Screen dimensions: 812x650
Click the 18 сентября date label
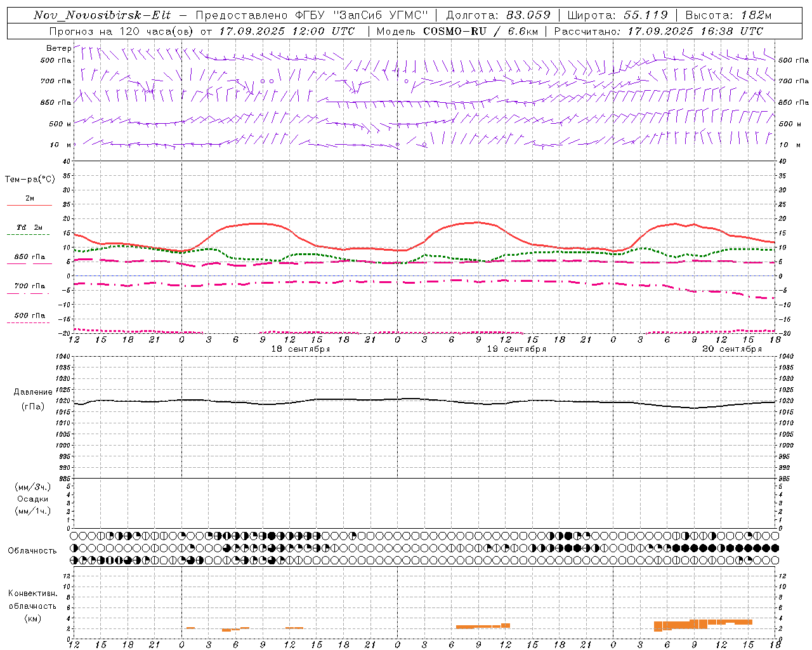[301, 349]
